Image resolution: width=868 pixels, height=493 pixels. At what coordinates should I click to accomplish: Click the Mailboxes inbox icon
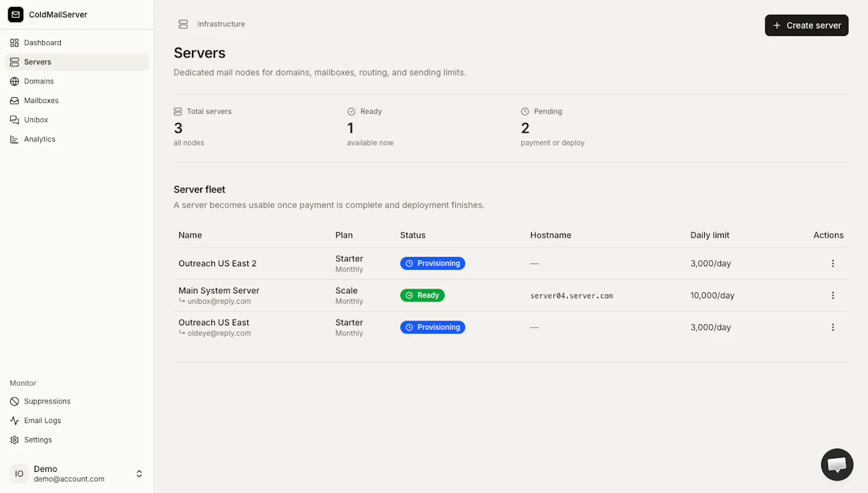[15, 100]
